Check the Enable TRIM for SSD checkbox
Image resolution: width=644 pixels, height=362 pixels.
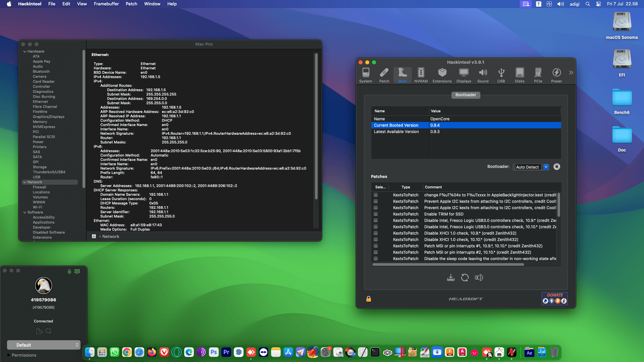click(x=376, y=214)
